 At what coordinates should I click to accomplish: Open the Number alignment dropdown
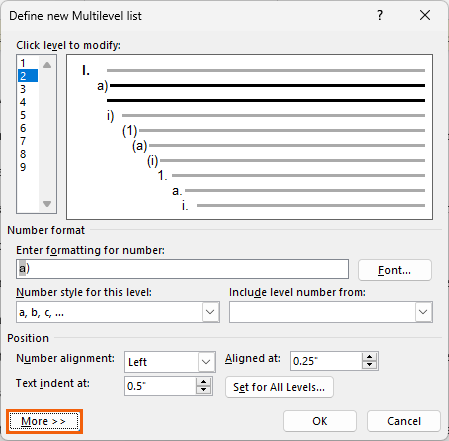click(x=206, y=362)
